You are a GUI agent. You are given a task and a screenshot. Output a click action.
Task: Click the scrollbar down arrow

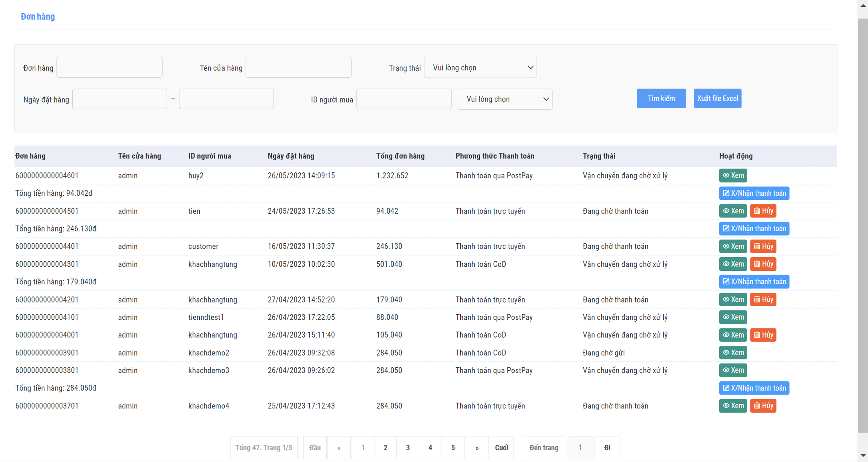(863, 455)
